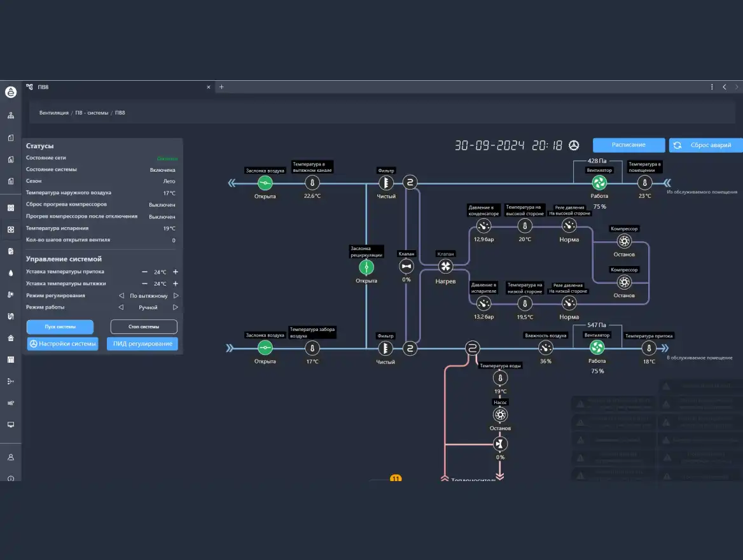Click the condenser pressure gauge showing 12,9 бар
Screen dimensions: 743x560
point(483,226)
